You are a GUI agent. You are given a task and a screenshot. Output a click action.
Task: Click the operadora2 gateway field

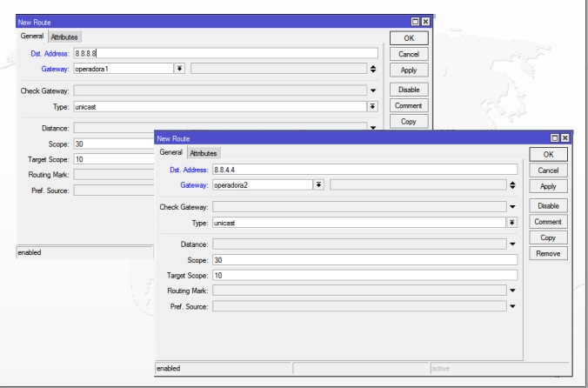(263, 184)
